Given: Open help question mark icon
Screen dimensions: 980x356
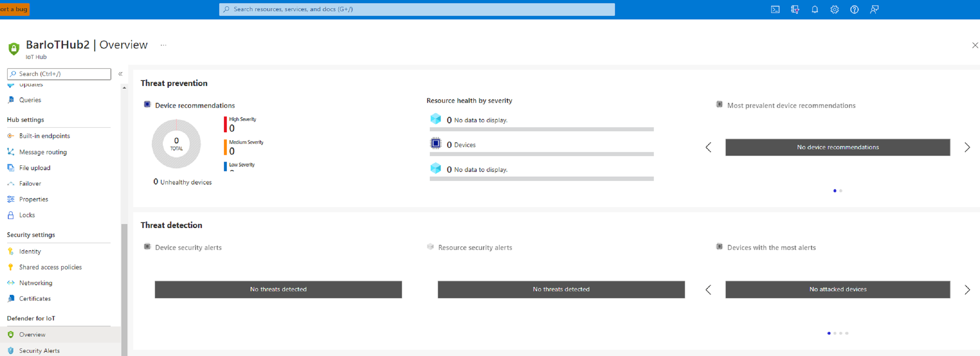Looking at the screenshot, I should coord(854,9).
